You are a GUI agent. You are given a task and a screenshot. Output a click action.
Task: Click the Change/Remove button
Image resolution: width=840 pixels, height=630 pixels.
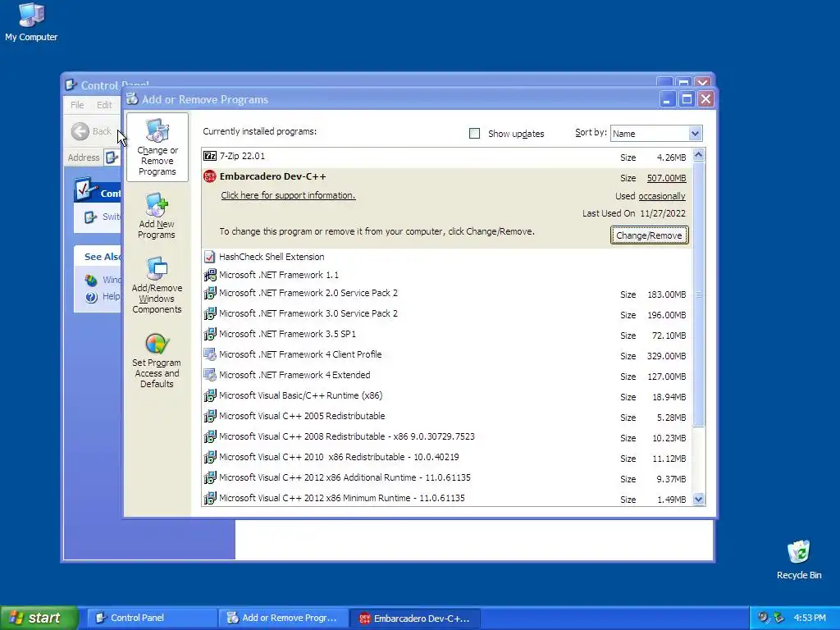(650, 235)
